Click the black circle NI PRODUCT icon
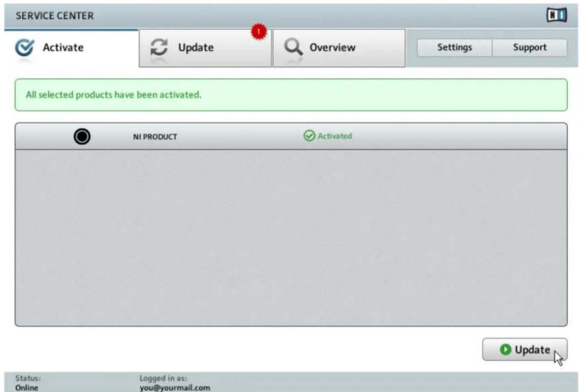The height and width of the screenshot is (392, 579). tap(82, 137)
